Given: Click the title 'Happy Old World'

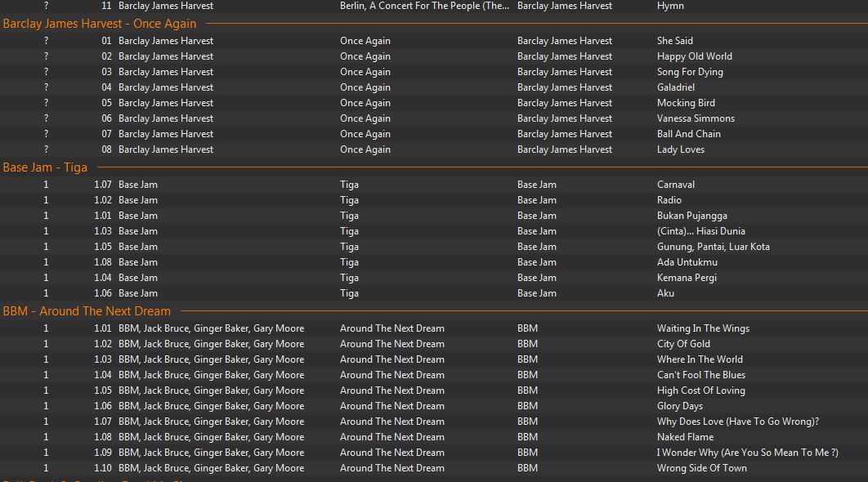Looking at the screenshot, I should (695, 56).
